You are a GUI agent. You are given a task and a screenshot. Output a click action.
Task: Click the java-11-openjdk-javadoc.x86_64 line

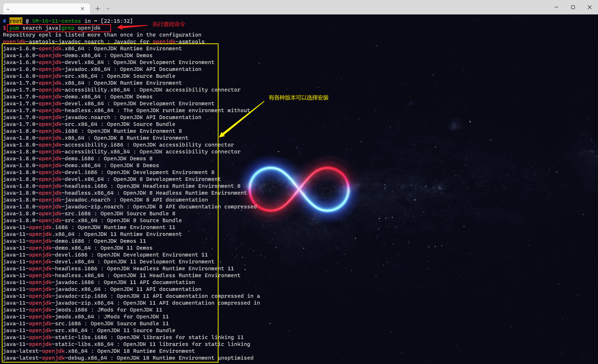click(x=102, y=289)
